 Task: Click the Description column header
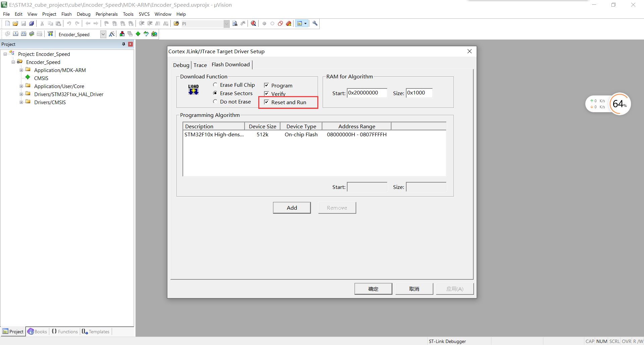(x=214, y=126)
